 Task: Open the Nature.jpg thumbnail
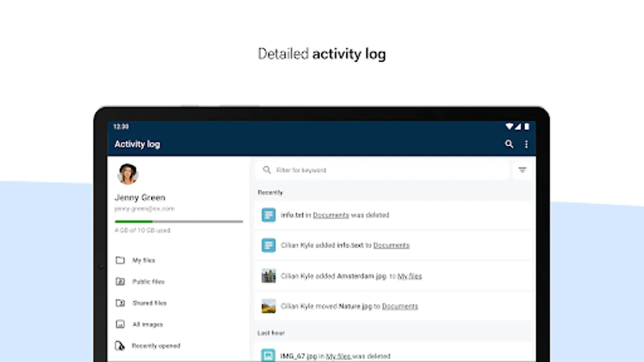click(268, 306)
